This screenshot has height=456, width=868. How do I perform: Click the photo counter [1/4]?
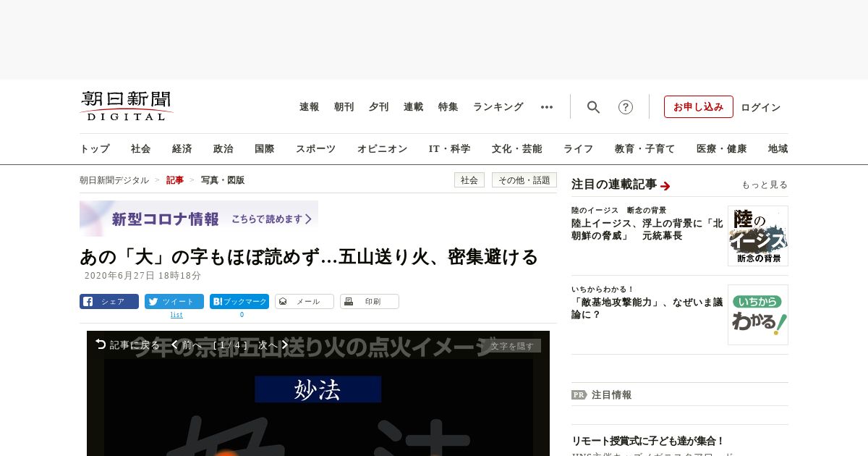coord(231,345)
